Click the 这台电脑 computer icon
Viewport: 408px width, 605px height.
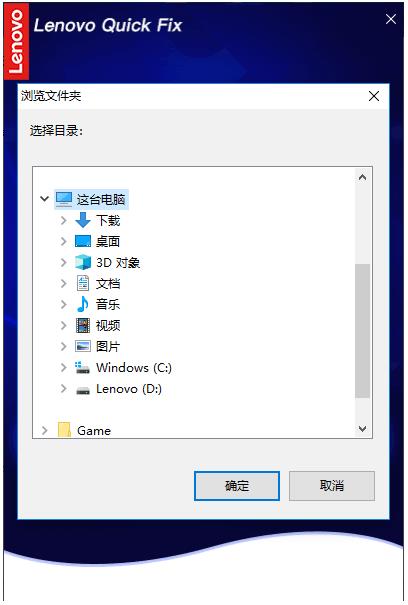pos(64,199)
